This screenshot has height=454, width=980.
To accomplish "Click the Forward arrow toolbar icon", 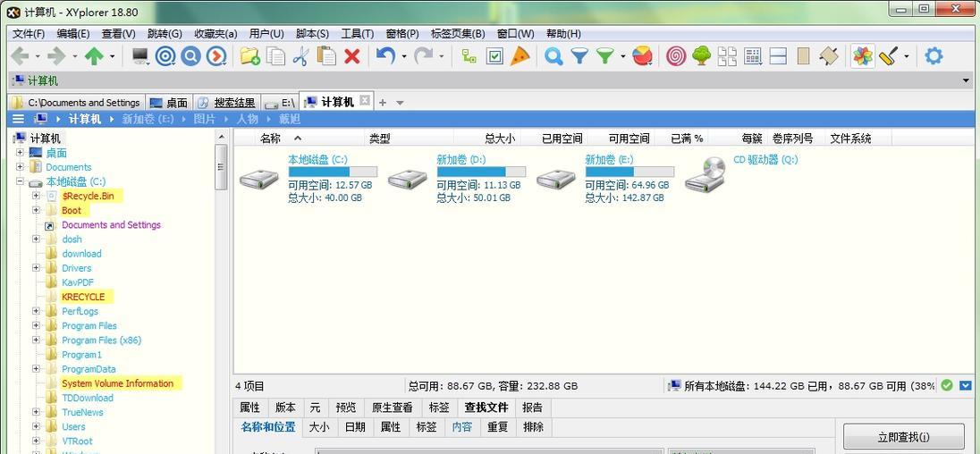I will [x=56, y=56].
